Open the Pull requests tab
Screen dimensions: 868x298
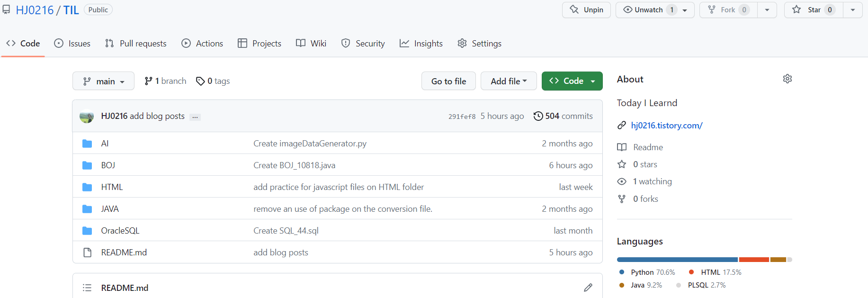point(135,44)
